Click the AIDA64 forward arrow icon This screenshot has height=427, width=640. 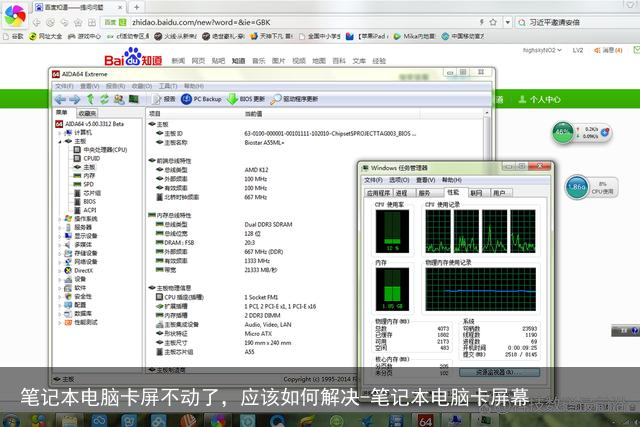click(x=75, y=99)
